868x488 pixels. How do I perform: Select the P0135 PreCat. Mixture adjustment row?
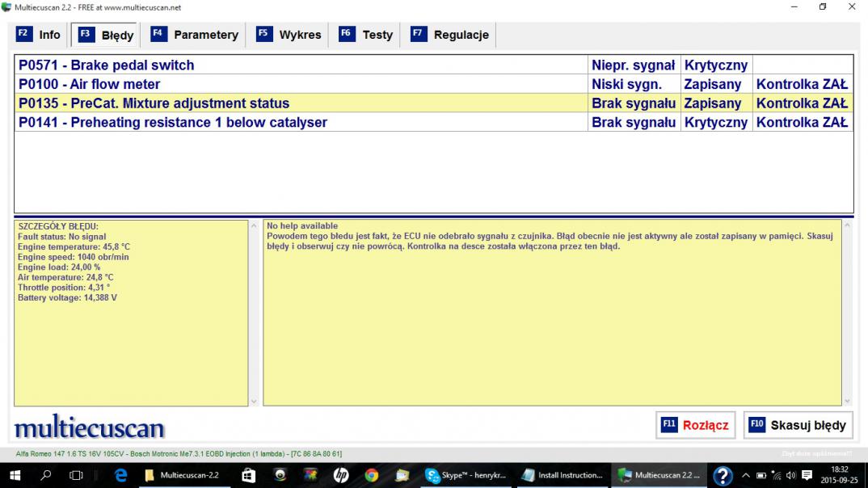click(x=434, y=103)
